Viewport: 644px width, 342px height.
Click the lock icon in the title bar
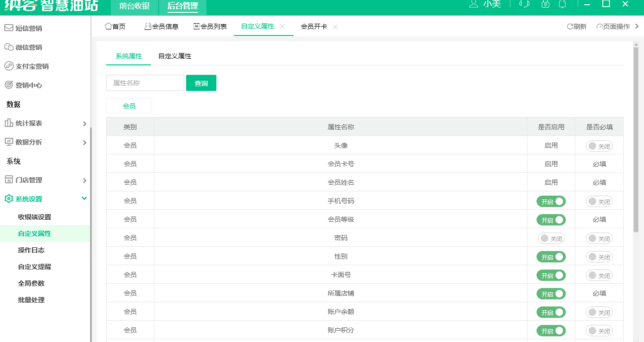[x=545, y=4]
